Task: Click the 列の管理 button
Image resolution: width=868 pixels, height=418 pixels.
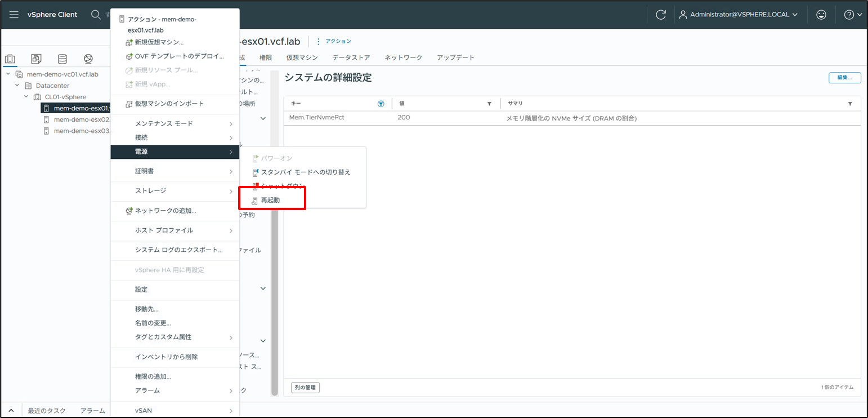Action: coord(305,388)
